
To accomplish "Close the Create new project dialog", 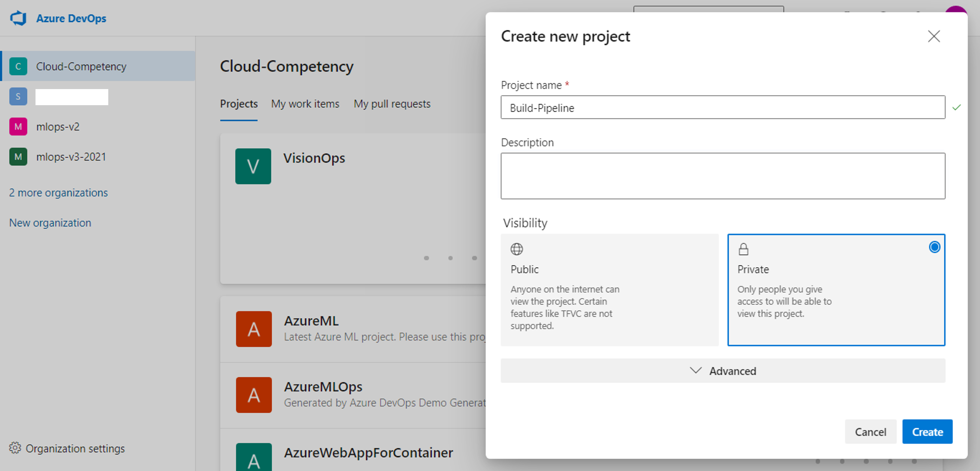I will [934, 36].
